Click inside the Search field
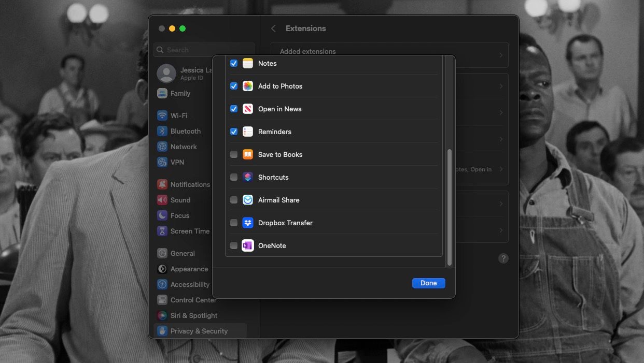Image resolution: width=644 pixels, height=363 pixels. (x=204, y=49)
